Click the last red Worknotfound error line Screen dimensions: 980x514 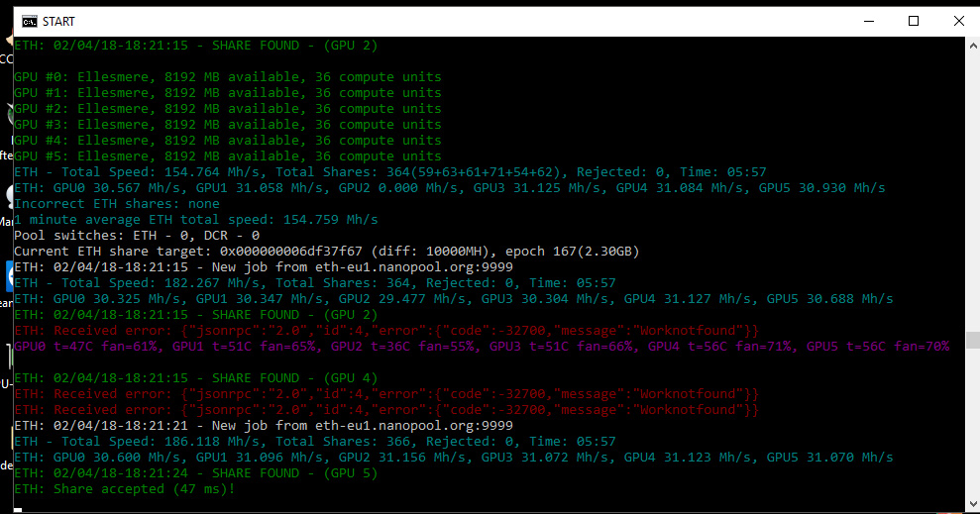386,410
